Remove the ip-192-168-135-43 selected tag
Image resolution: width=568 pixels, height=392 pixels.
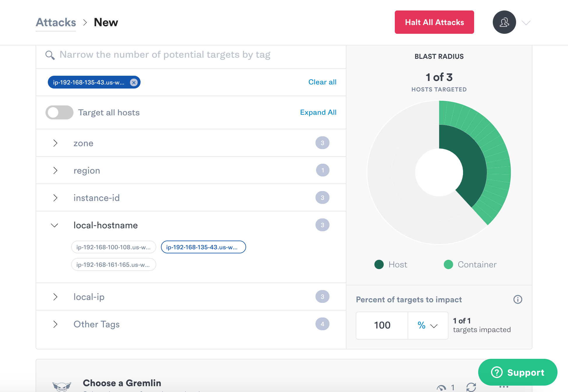coord(134,82)
